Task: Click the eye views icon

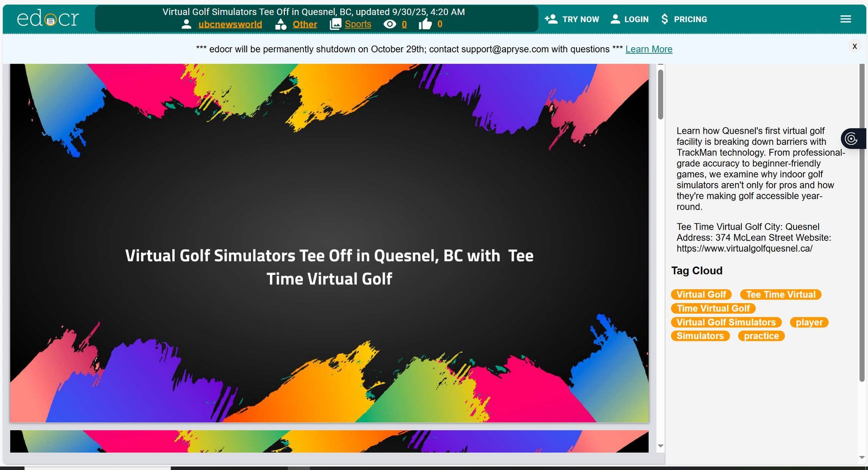Action: [x=390, y=24]
